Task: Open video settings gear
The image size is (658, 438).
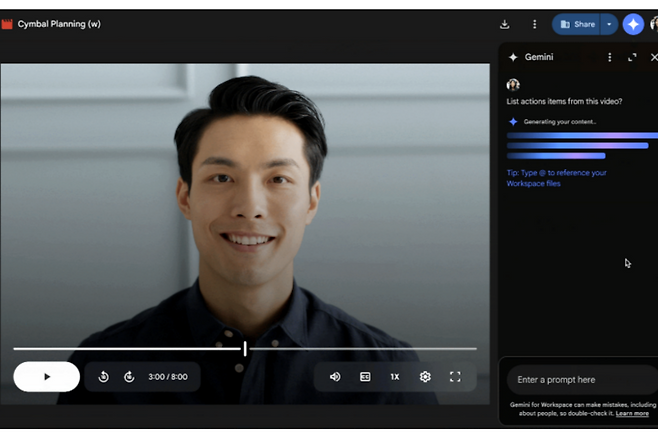Action: [x=425, y=377]
